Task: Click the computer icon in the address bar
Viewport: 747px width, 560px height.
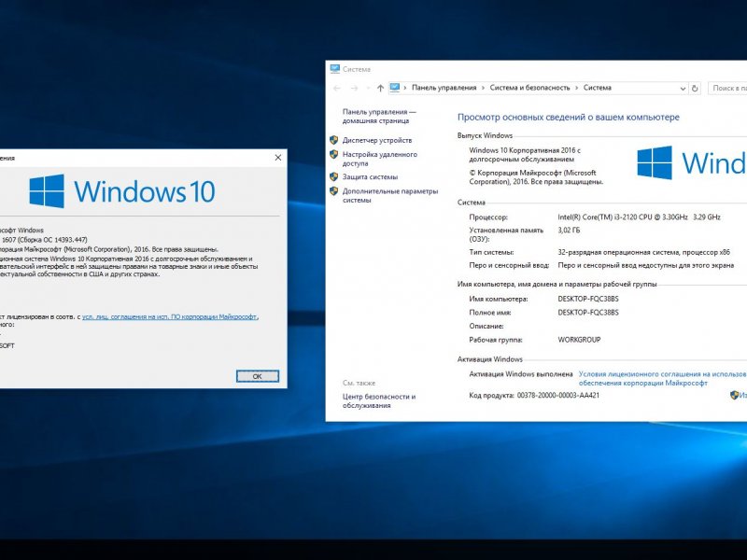Action: pos(394,88)
